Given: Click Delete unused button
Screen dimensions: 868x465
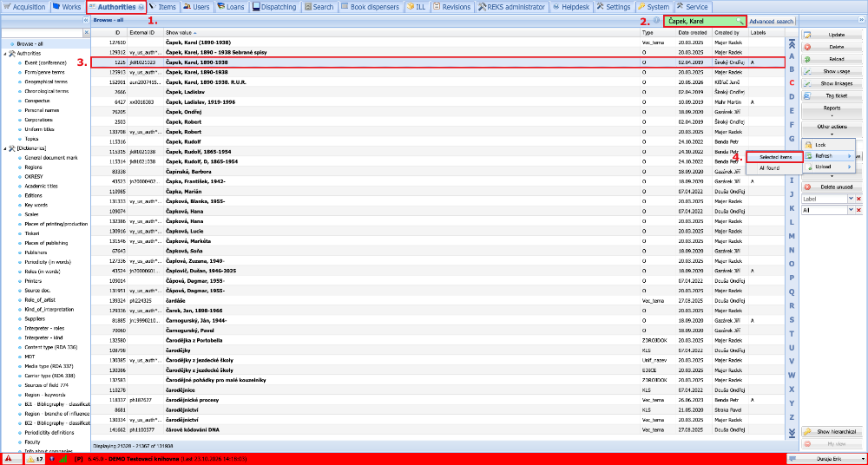Looking at the screenshot, I should (832, 187).
